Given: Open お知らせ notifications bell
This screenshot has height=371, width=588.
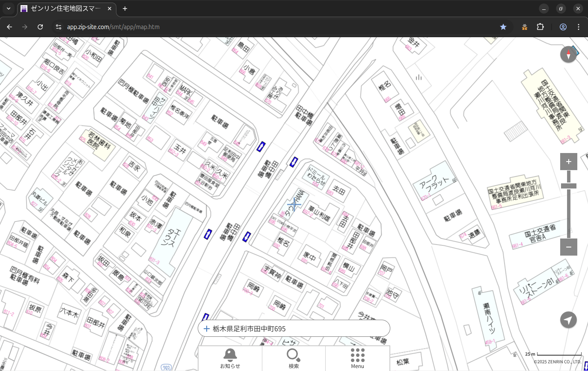Looking at the screenshot, I should 230,358.
